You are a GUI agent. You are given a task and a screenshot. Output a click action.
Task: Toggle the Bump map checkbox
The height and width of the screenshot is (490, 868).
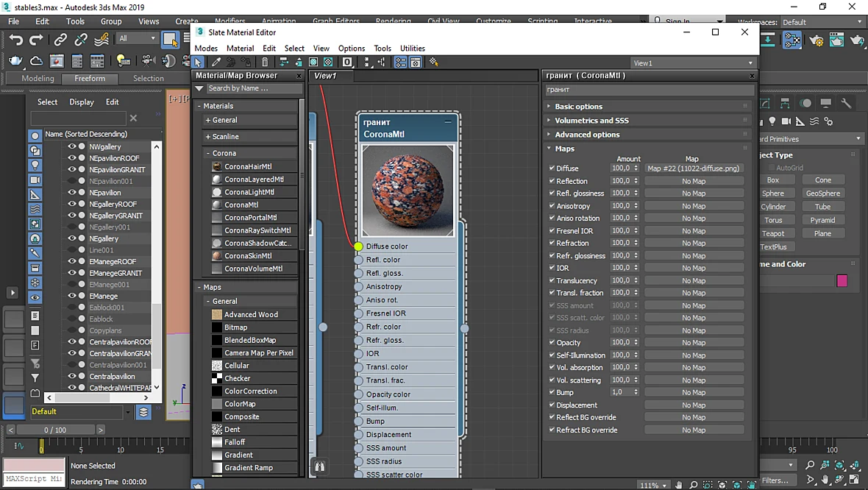coord(552,392)
